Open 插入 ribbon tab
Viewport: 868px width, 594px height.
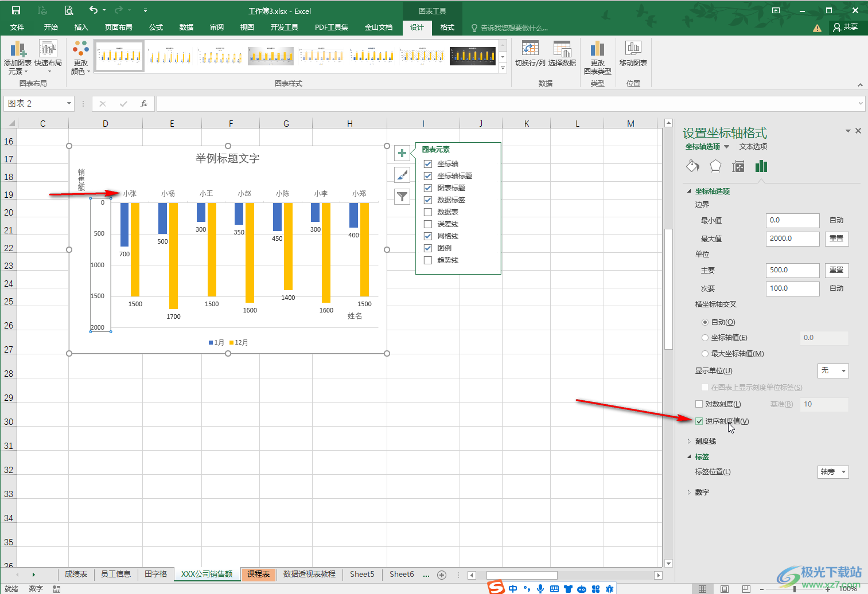click(81, 28)
